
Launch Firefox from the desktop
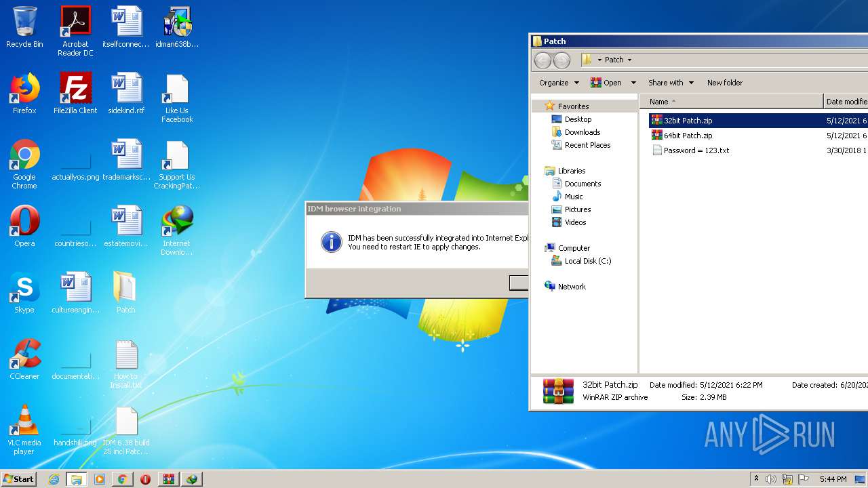(x=24, y=94)
